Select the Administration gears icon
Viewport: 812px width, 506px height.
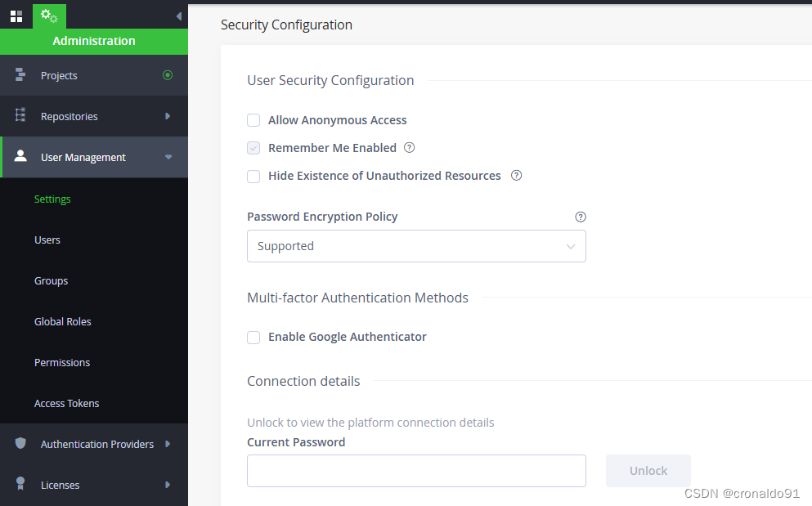(x=49, y=16)
